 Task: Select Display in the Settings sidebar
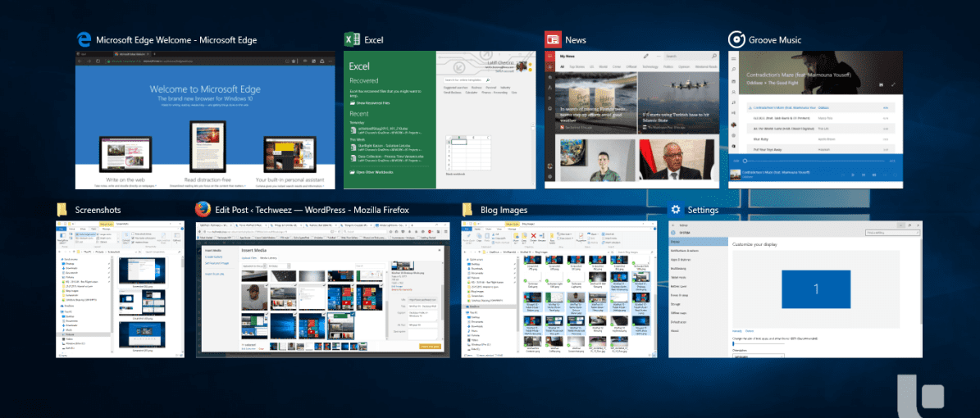698,241
